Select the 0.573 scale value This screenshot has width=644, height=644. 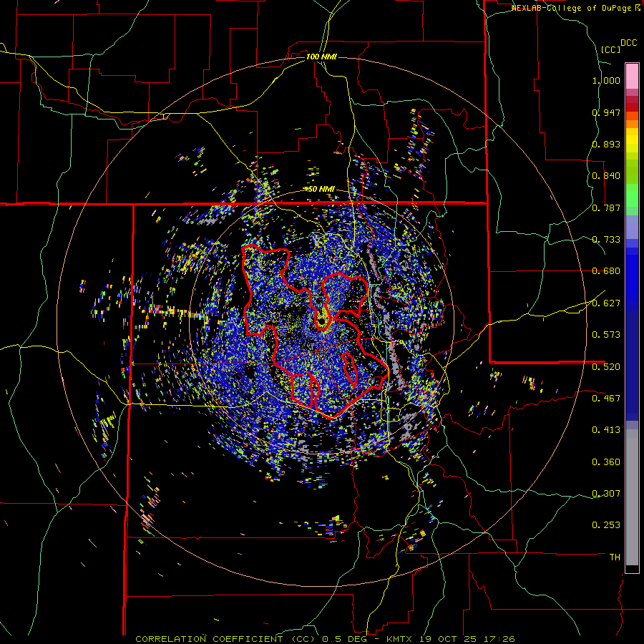tap(606, 335)
